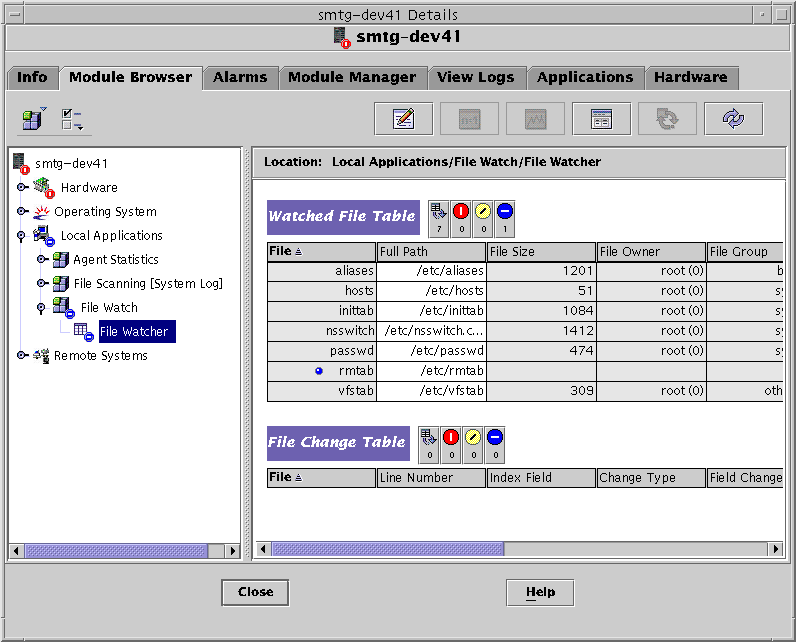Click the Agent Statistics module icon
The image size is (796, 642).
pyautogui.click(x=61, y=260)
